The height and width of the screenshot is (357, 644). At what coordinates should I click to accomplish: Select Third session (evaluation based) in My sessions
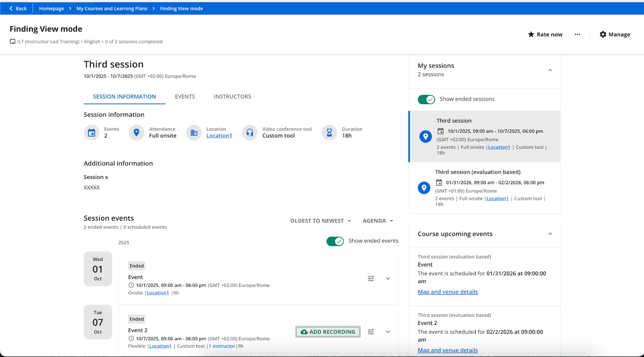pos(477,172)
